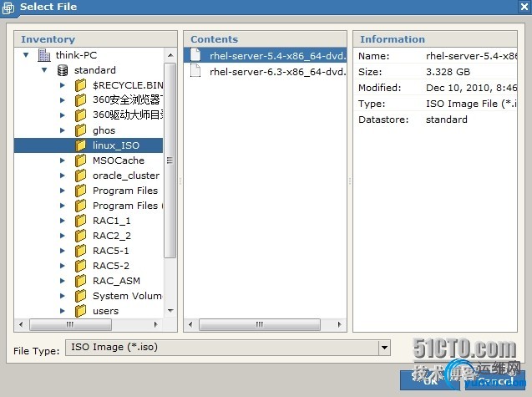Click the RAC2_2 folder icon

tap(80, 236)
